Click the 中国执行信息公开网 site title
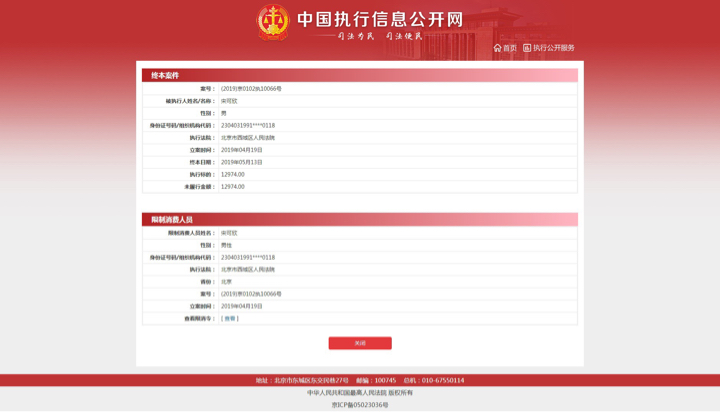The width and height of the screenshot is (720, 412). (x=380, y=20)
